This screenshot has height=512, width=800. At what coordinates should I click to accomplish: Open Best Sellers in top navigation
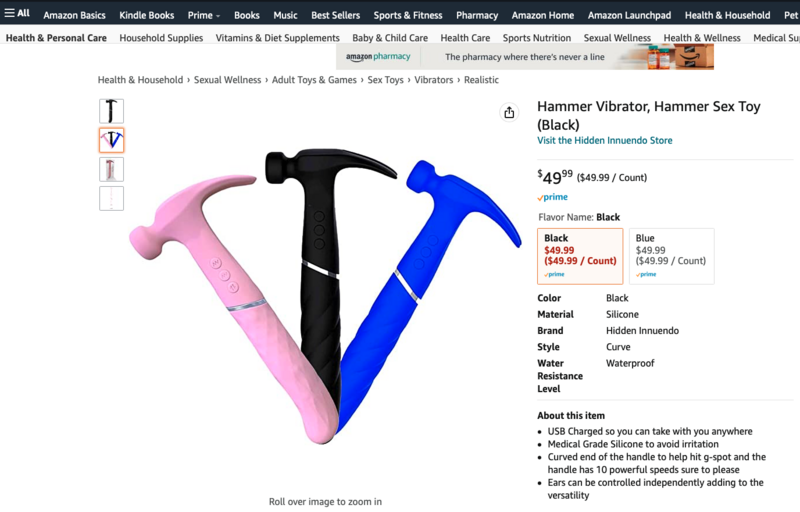pyautogui.click(x=335, y=15)
